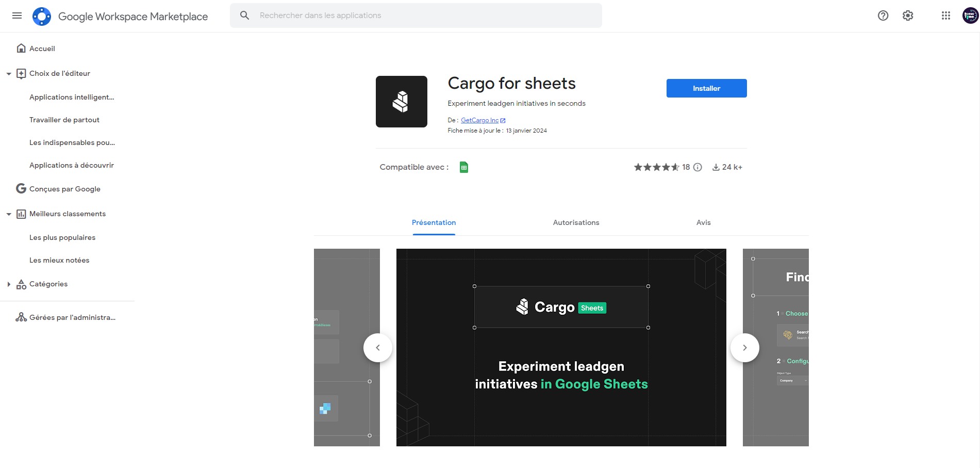The width and height of the screenshot is (980, 468).
Task: Open the settings gear icon
Action: coord(908,15)
